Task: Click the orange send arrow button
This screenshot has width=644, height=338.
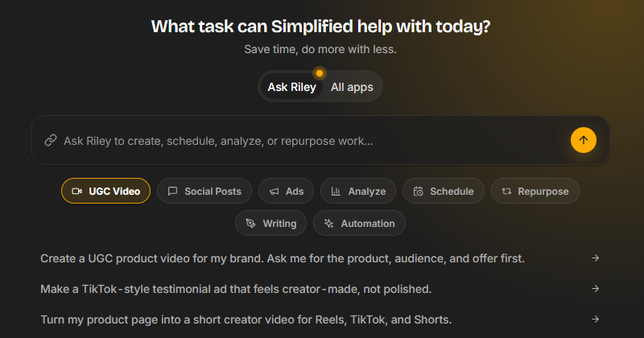Action: pyautogui.click(x=583, y=140)
